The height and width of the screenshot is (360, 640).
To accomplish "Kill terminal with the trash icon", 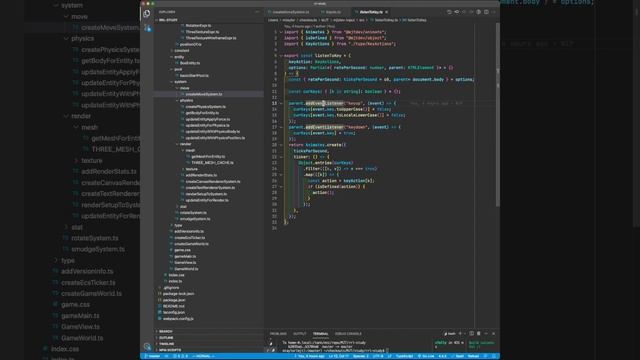I will pyautogui.click(x=479, y=333).
